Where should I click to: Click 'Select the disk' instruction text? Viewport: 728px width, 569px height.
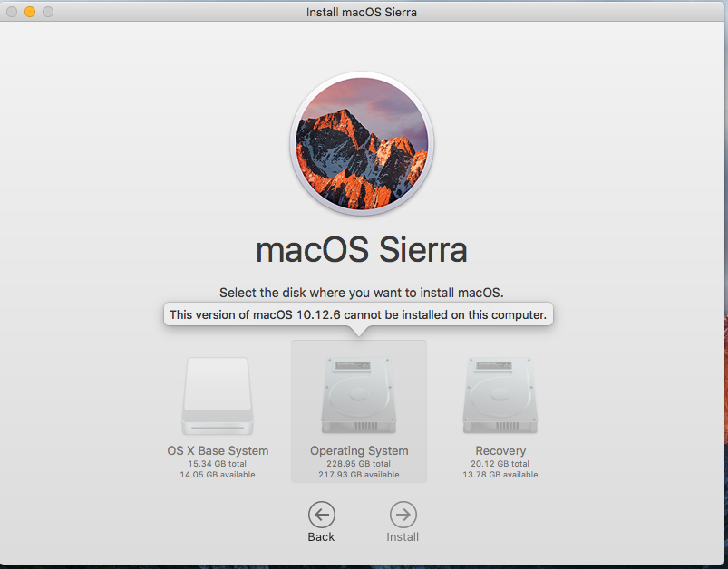point(361,293)
